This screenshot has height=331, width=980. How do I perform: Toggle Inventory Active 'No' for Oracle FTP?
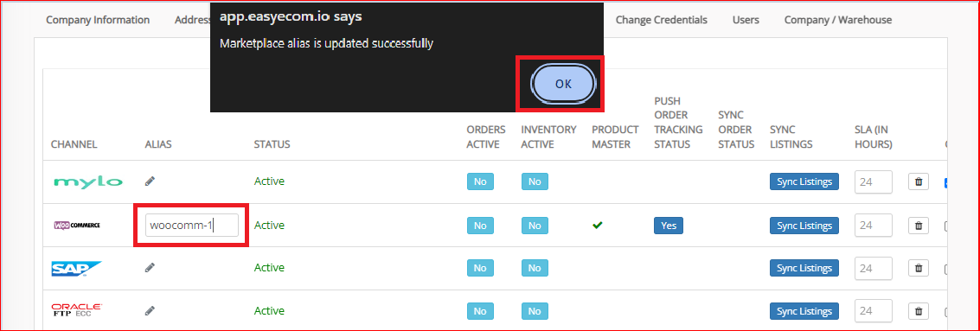[x=535, y=311]
